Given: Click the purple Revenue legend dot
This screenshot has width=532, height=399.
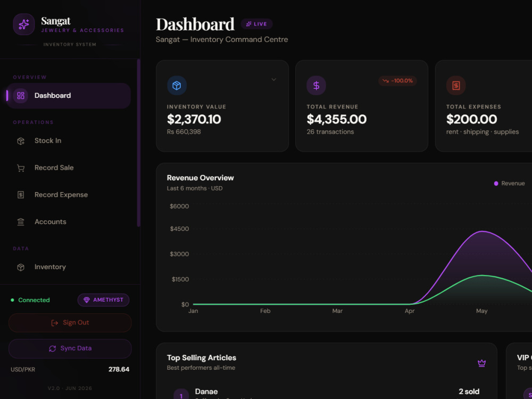Looking at the screenshot, I should pyautogui.click(x=496, y=184).
